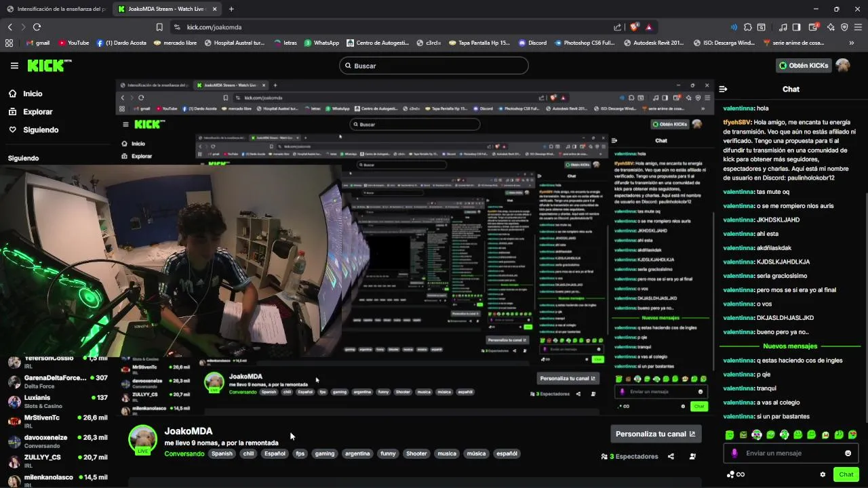This screenshot has height=488, width=868.
Task: Click the Personaliza tu canal button
Action: tap(655, 434)
